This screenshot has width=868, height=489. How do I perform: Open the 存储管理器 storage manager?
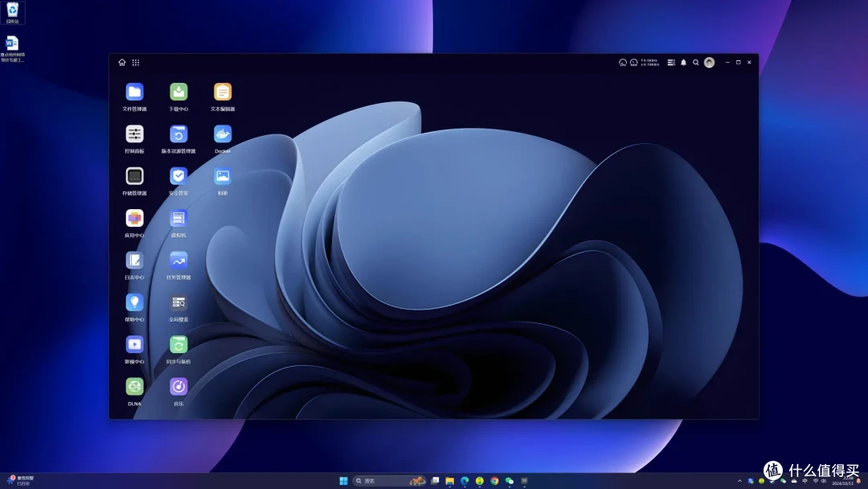coord(134,176)
